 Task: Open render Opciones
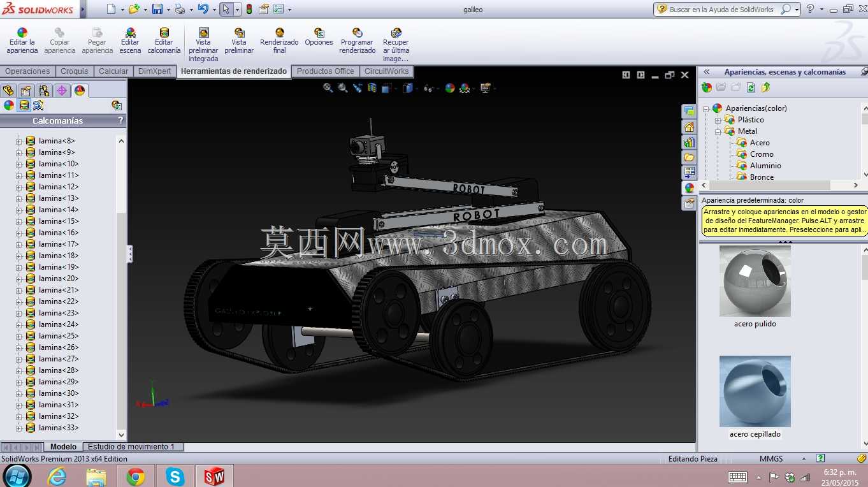click(319, 38)
